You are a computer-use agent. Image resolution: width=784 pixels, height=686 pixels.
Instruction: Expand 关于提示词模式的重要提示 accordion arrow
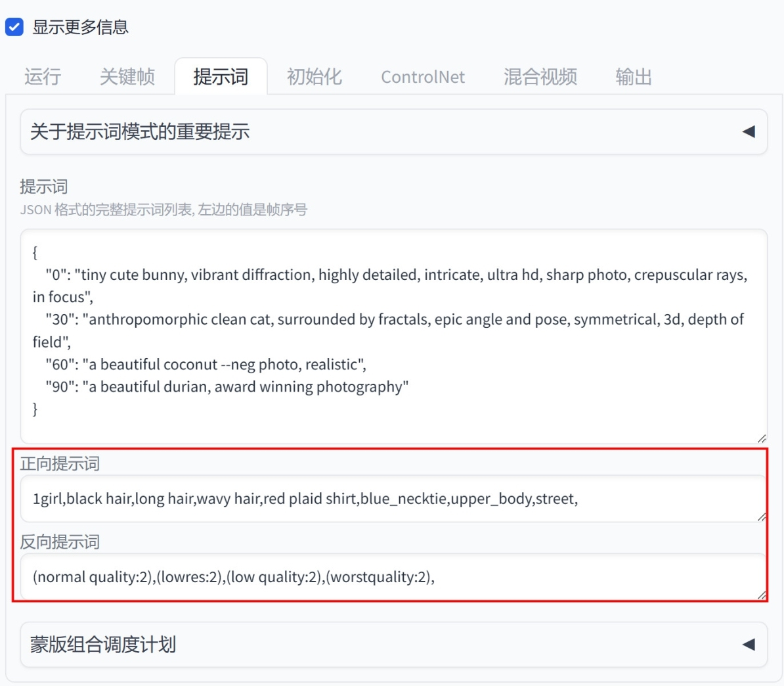coord(749,132)
